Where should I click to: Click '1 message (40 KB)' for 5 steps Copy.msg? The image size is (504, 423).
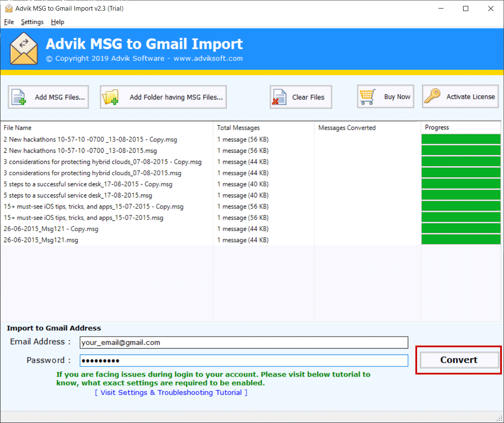click(243, 184)
